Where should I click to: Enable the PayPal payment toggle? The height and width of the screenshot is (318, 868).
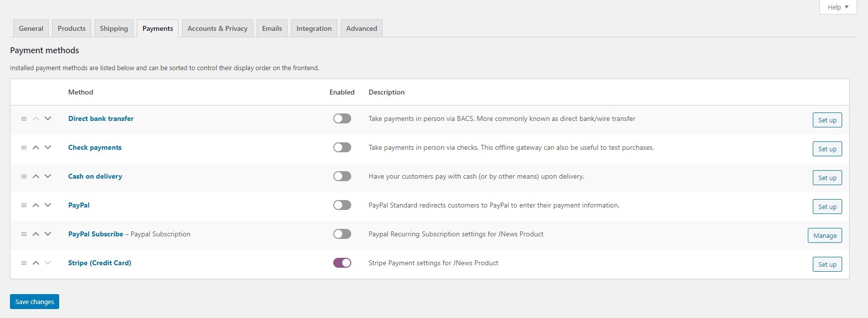click(x=342, y=205)
